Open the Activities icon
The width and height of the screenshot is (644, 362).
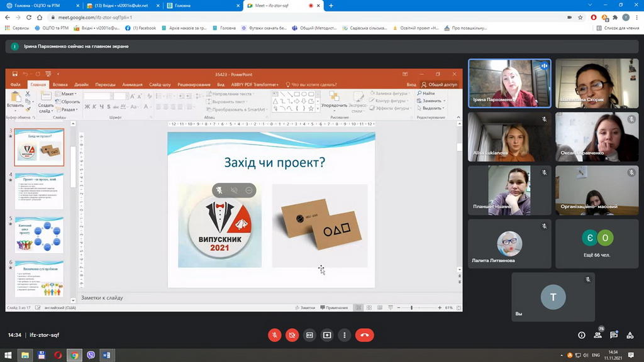pos(630,336)
